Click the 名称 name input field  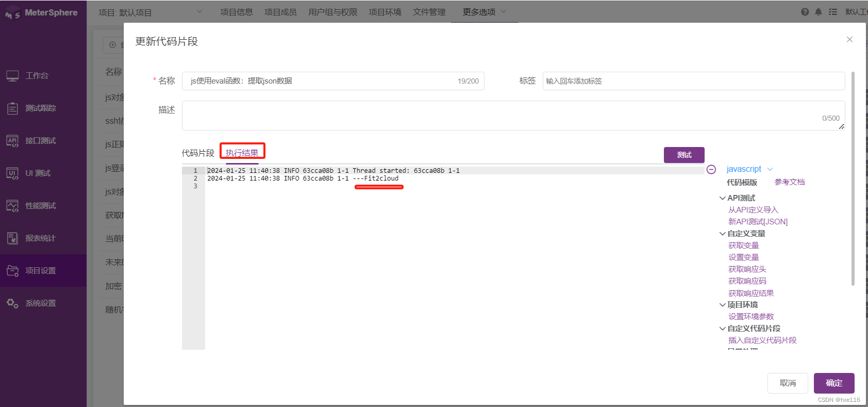point(333,81)
